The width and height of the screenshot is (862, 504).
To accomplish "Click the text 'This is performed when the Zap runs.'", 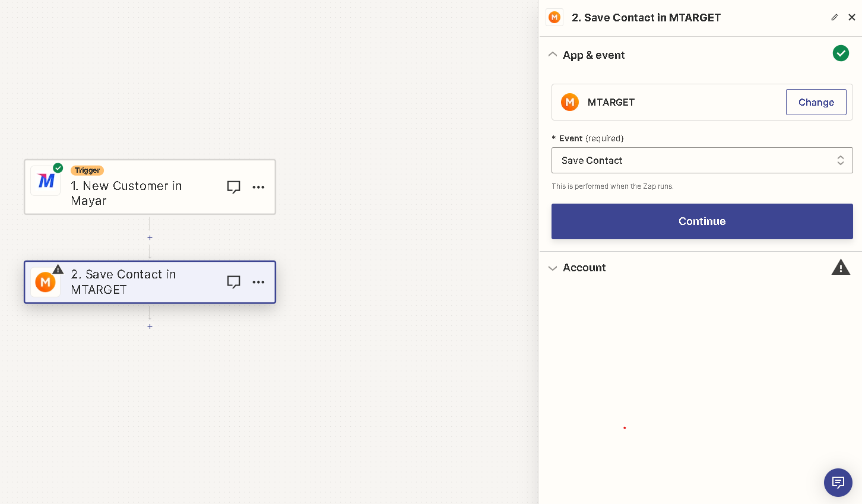I will point(613,186).
